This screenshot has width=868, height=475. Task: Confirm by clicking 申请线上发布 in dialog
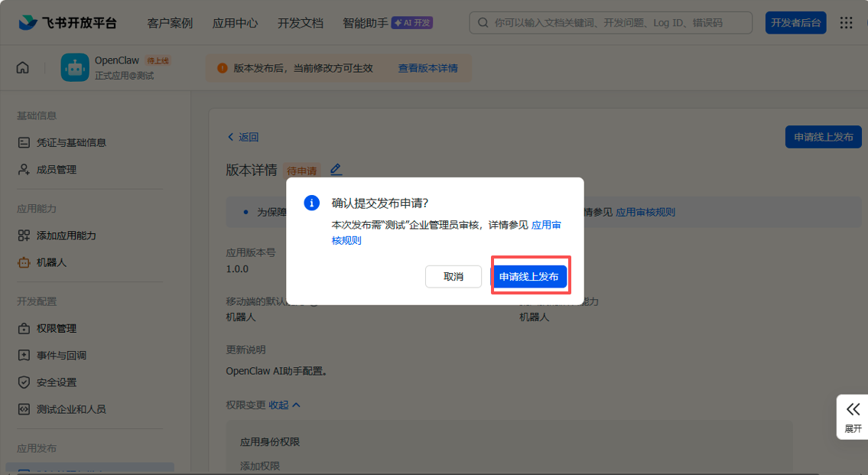[530, 276]
